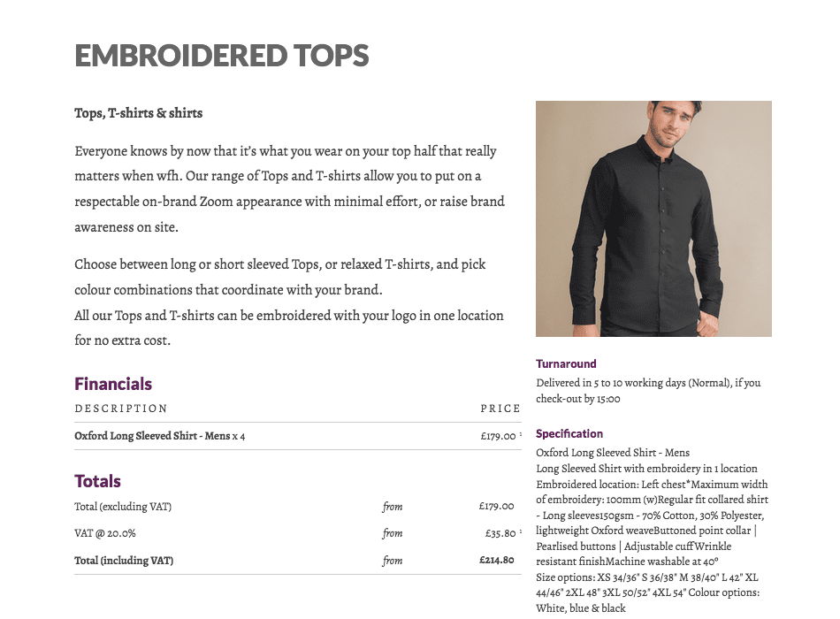Click the paragraph starting 'Everyone knows by now'

289,189
